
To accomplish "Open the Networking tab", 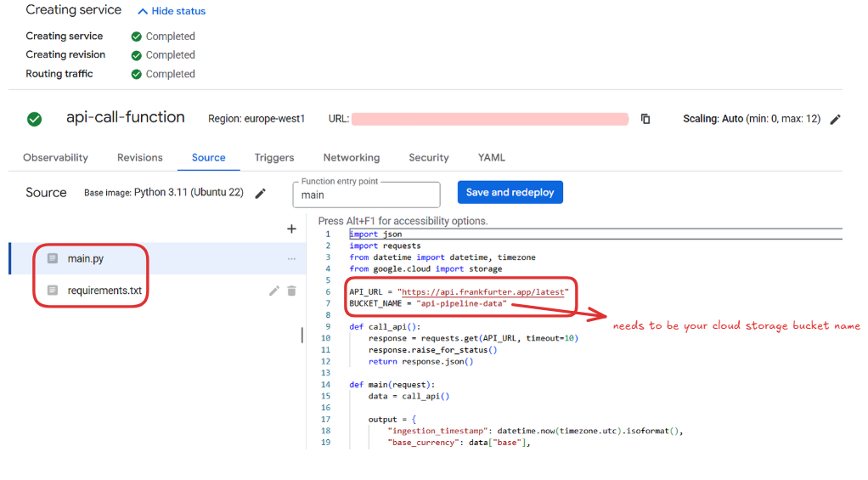I will tap(352, 158).
